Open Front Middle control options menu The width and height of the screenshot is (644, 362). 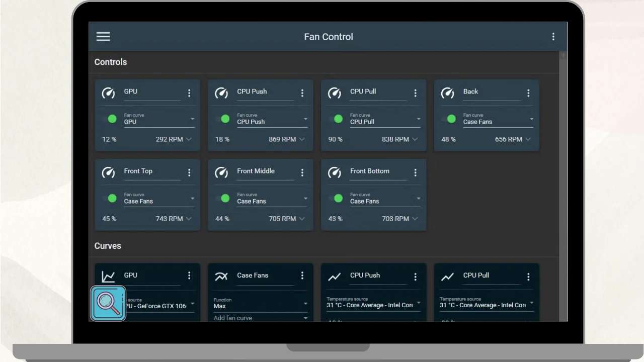coord(302,172)
